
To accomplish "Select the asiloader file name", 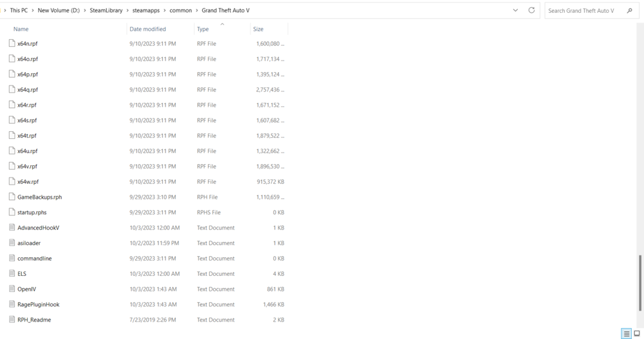I will click(29, 243).
